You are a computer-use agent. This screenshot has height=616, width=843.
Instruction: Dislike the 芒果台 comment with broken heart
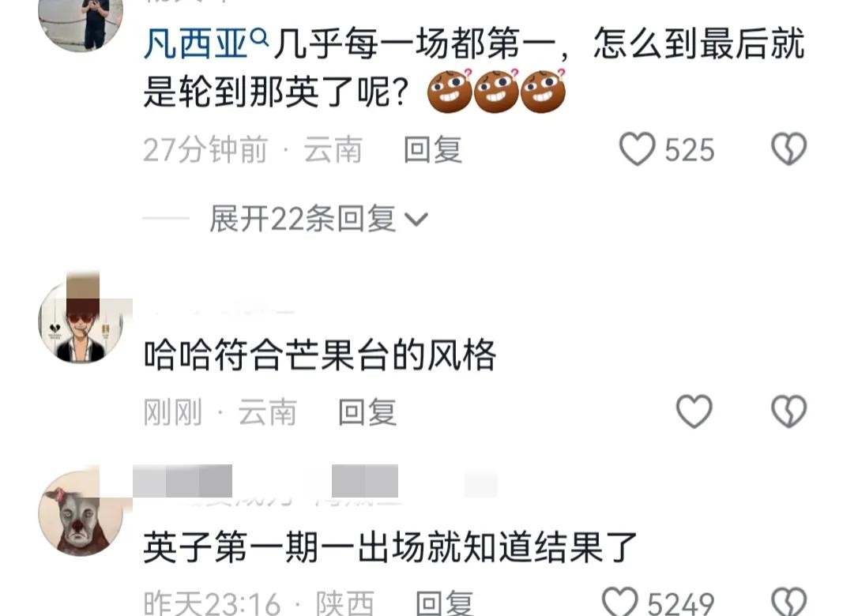coord(788,411)
